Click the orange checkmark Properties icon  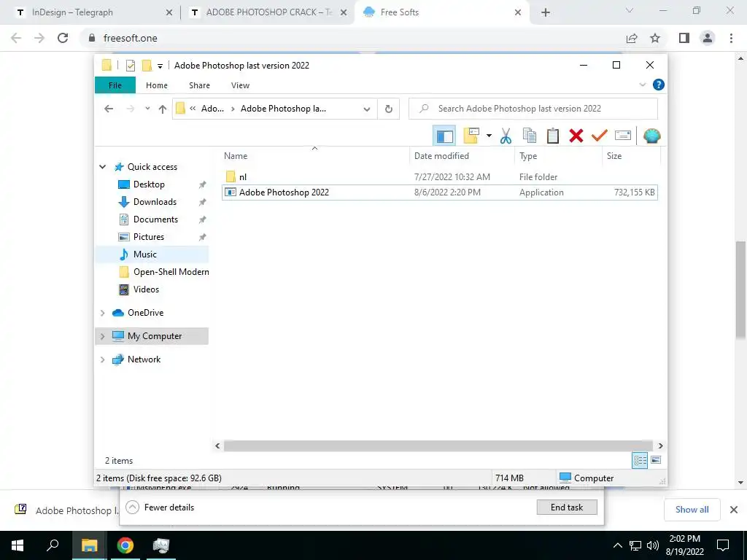point(600,136)
